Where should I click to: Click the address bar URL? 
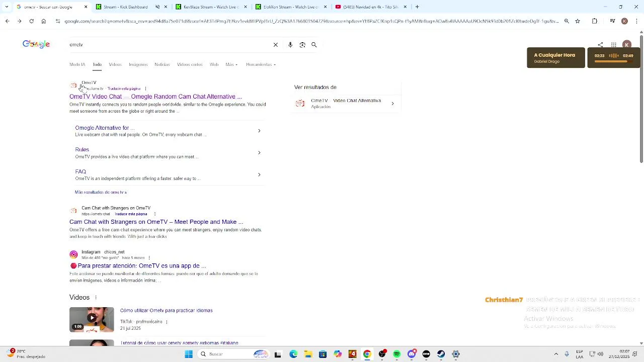(x=311, y=21)
